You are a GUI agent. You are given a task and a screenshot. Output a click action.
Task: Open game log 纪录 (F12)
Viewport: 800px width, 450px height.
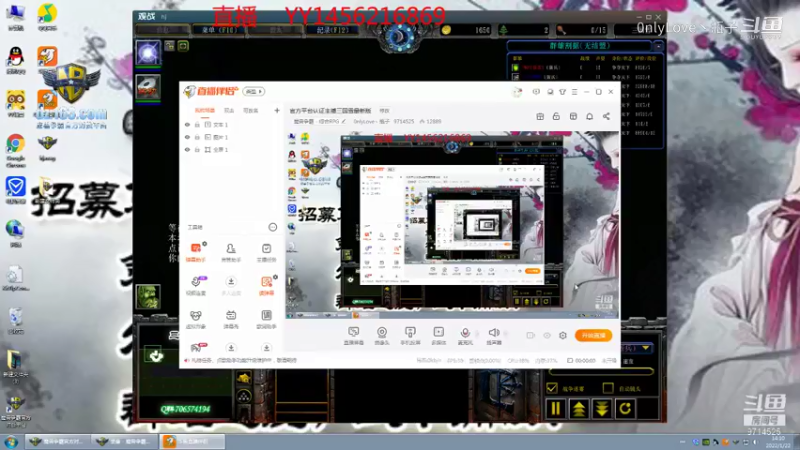(333, 30)
